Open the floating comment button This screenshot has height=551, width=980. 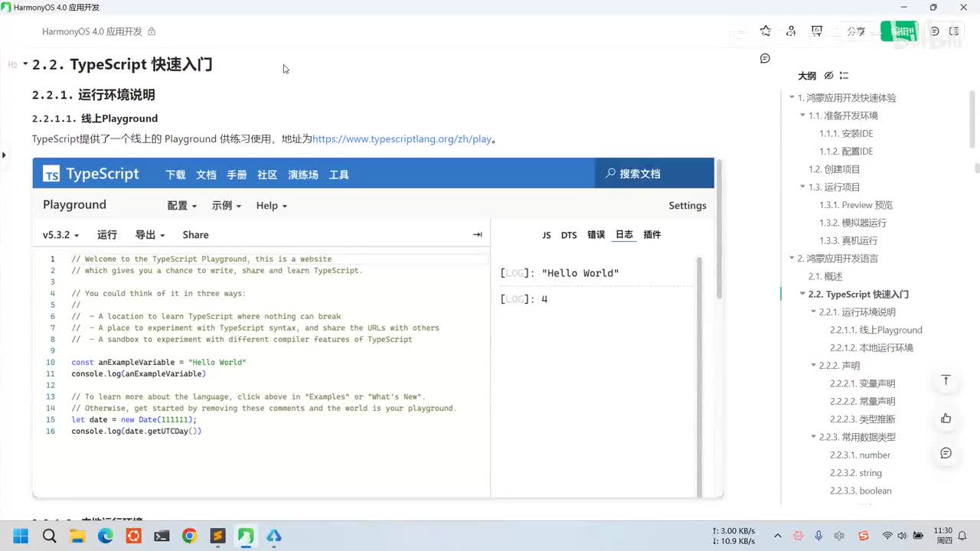[946, 453]
